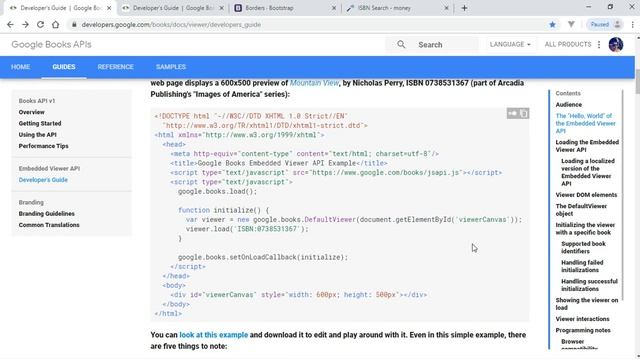
Task: Open ALL PRODUCTS menu
Action: pyautogui.click(x=568, y=44)
